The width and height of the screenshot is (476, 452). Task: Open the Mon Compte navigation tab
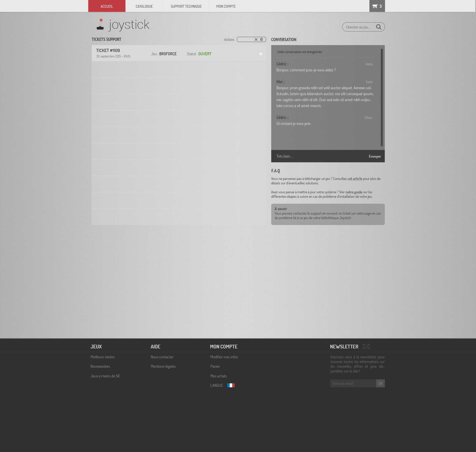[226, 6]
